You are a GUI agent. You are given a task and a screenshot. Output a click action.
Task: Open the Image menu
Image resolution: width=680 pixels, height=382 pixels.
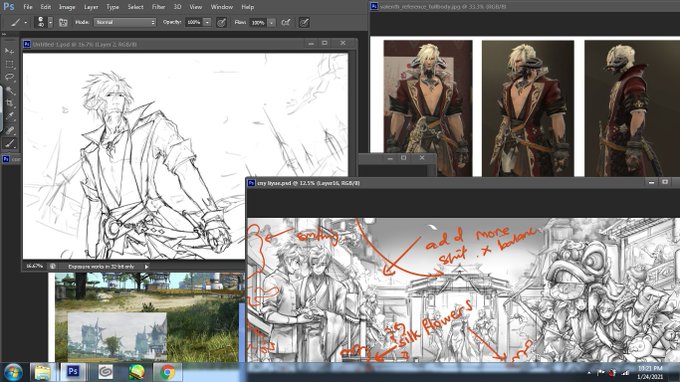[x=67, y=7]
